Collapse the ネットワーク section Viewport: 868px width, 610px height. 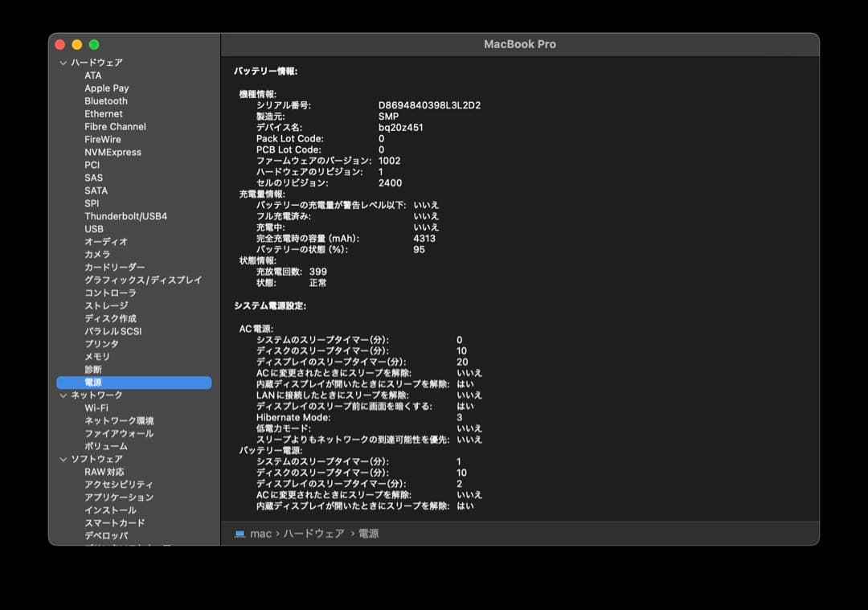[63, 395]
